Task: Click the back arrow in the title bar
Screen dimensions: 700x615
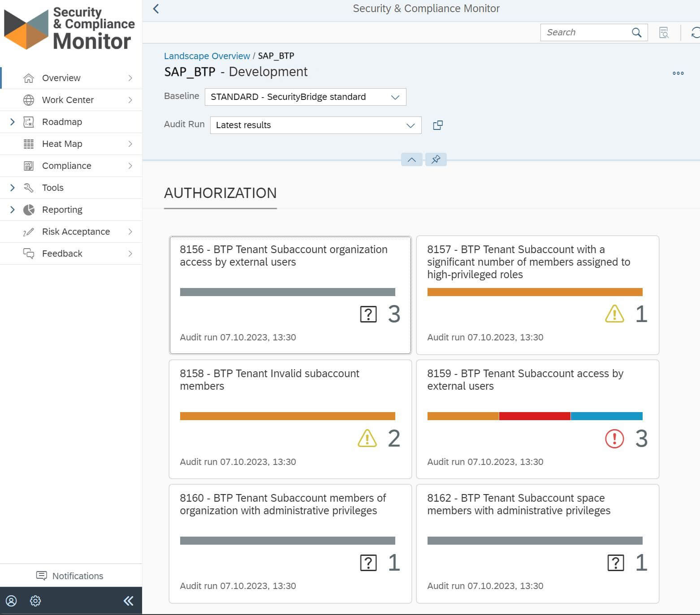Action: click(x=156, y=8)
